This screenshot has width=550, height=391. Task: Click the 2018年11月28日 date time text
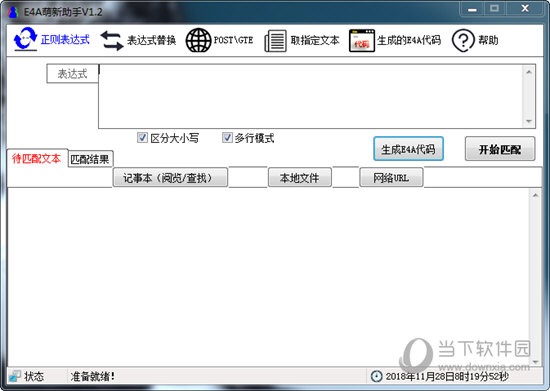447,377
